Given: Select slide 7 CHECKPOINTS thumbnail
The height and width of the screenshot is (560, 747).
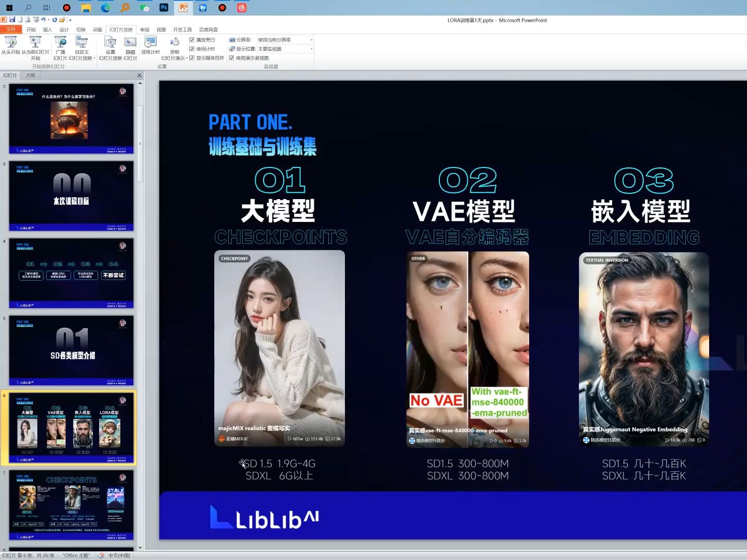Looking at the screenshot, I should 71,505.
